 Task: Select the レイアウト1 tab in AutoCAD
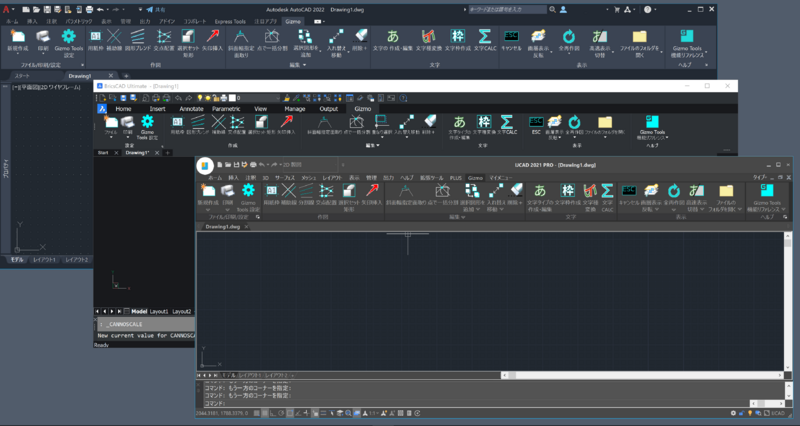44,260
